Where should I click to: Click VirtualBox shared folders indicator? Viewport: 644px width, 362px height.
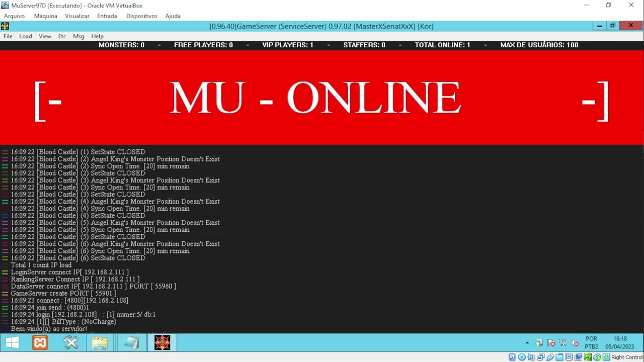[x=559, y=357]
